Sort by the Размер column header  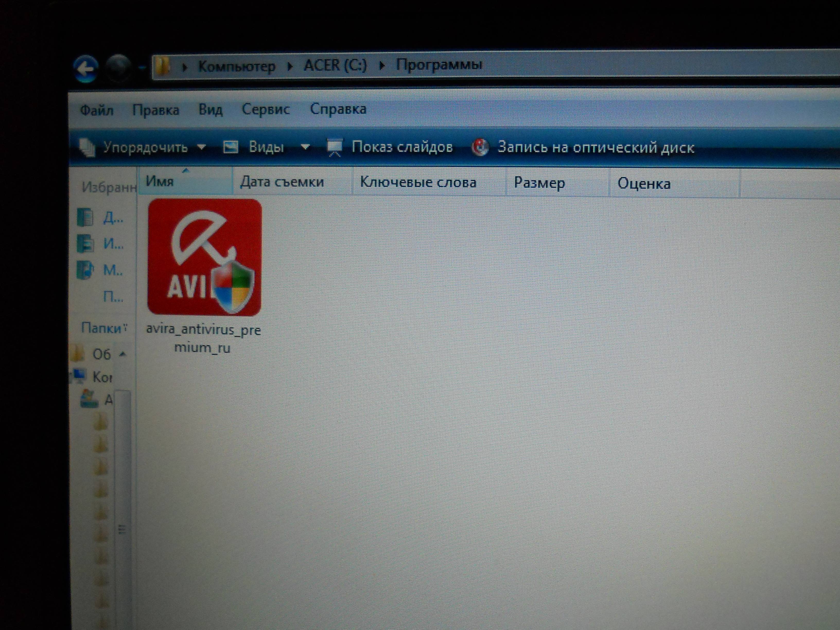[x=557, y=183]
